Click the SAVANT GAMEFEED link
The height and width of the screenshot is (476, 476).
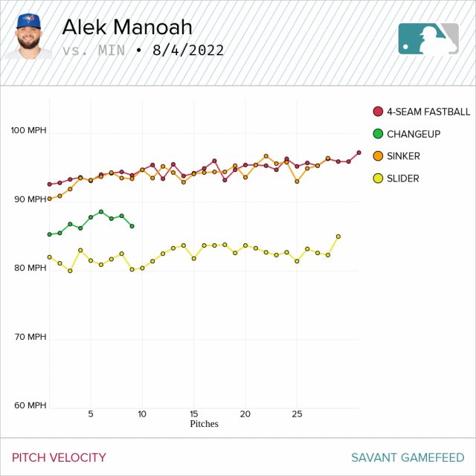pos(408,457)
